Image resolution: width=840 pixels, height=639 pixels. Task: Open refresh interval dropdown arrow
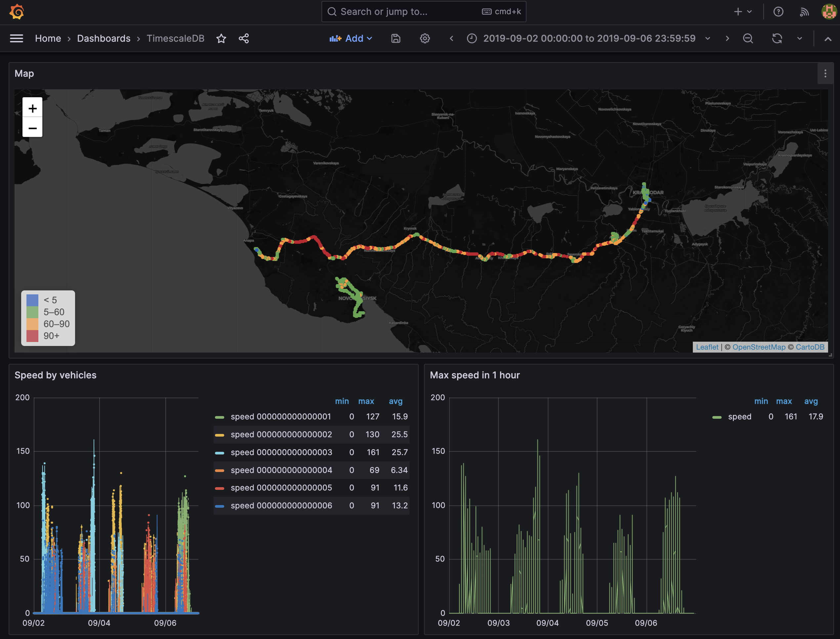coord(799,38)
